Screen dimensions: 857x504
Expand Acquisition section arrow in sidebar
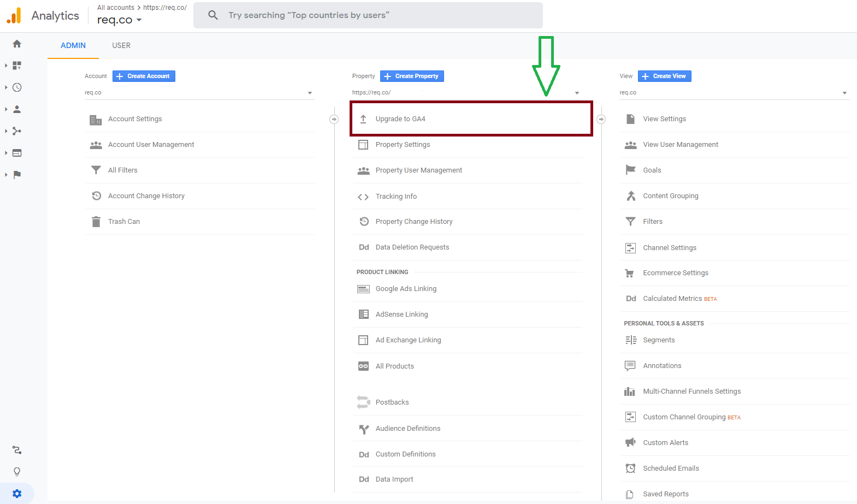click(x=6, y=131)
